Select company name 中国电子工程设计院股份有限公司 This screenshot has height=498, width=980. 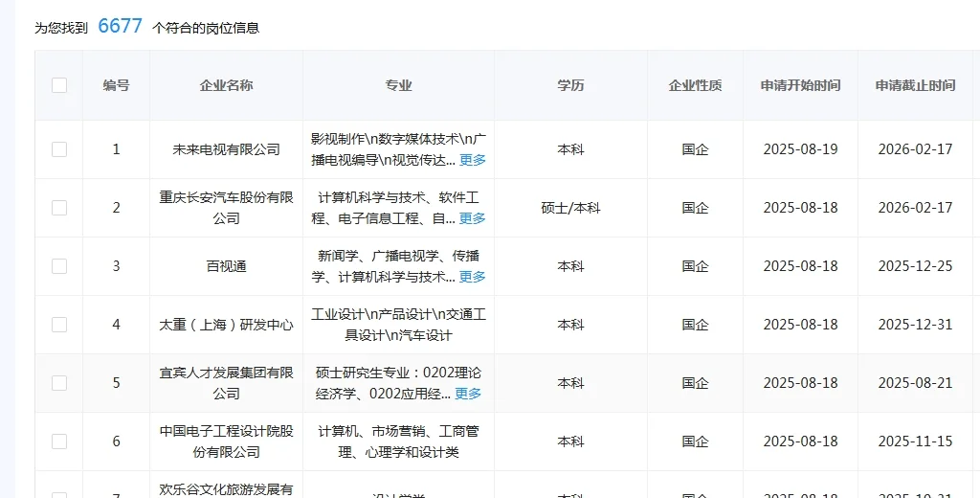tap(226, 441)
